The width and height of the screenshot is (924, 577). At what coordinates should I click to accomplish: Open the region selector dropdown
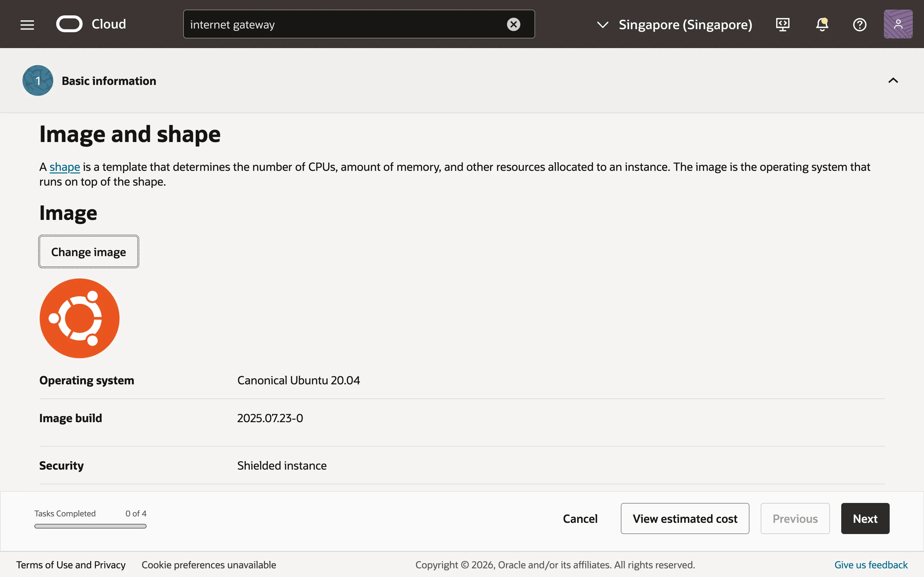[x=602, y=24]
